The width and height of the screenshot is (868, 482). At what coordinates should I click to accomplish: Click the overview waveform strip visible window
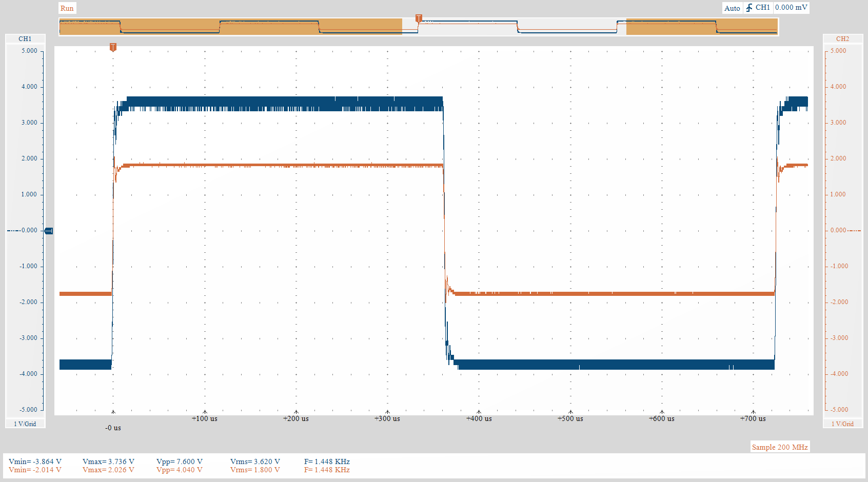point(514,26)
